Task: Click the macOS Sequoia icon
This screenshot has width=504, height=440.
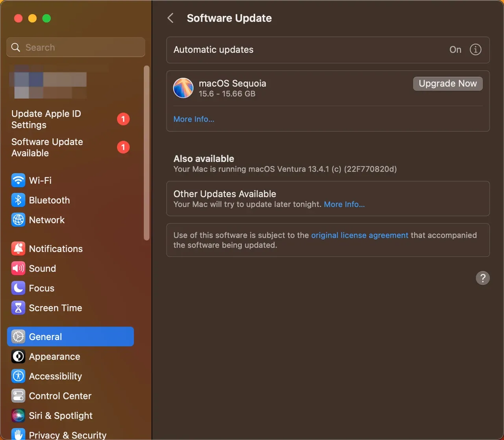Action: point(183,88)
